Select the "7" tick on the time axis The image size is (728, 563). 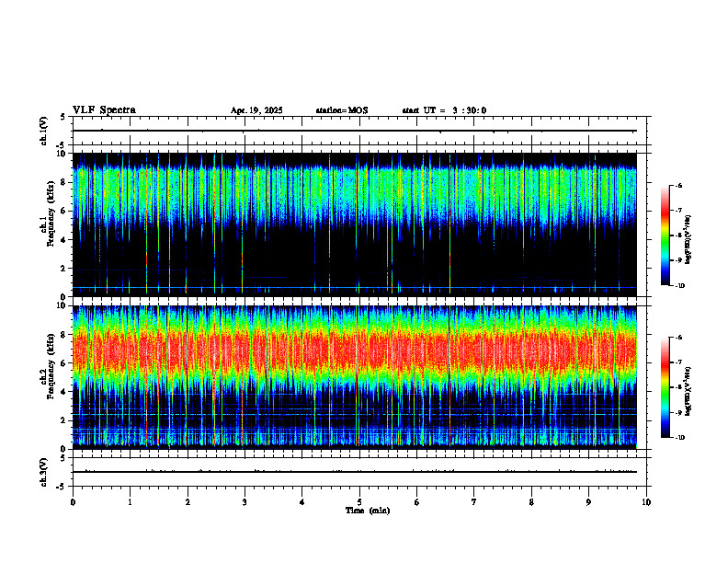click(x=474, y=502)
